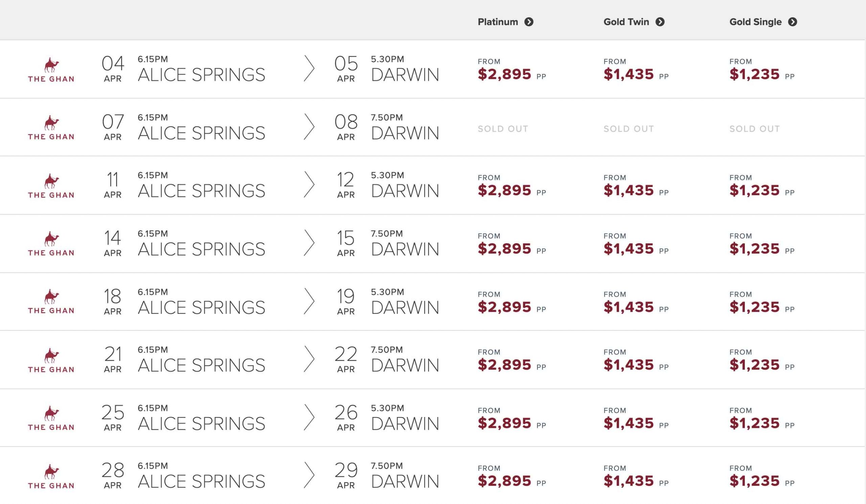866x504 pixels.
Task: Click the Platinum header arrow icon
Action: click(529, 22)
